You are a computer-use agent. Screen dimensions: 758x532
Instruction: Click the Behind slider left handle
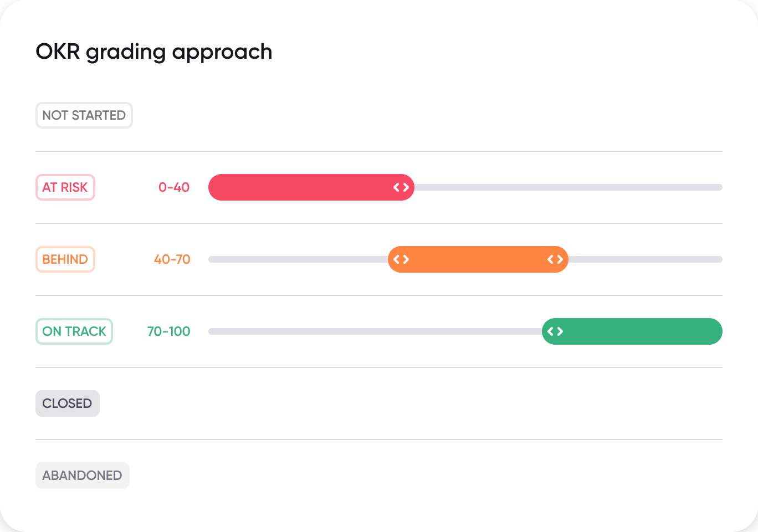tap(401, 259)
